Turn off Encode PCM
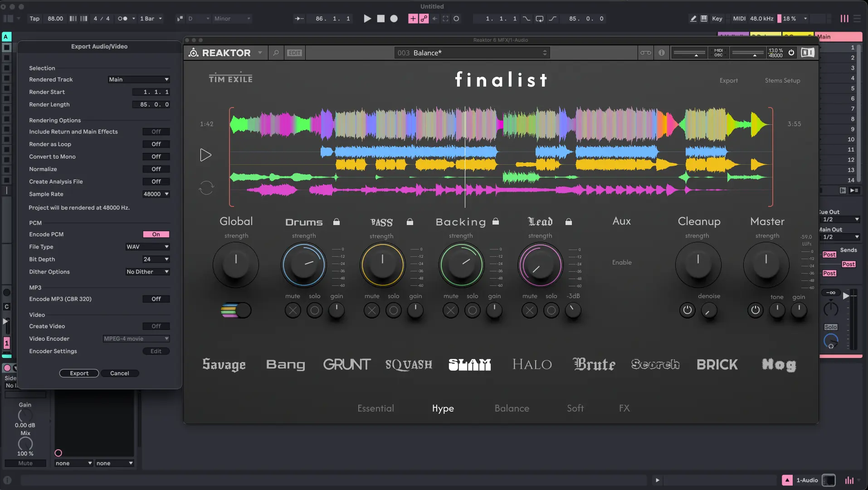This screenshot has height=490, width=868. click(x=156, y=235)
